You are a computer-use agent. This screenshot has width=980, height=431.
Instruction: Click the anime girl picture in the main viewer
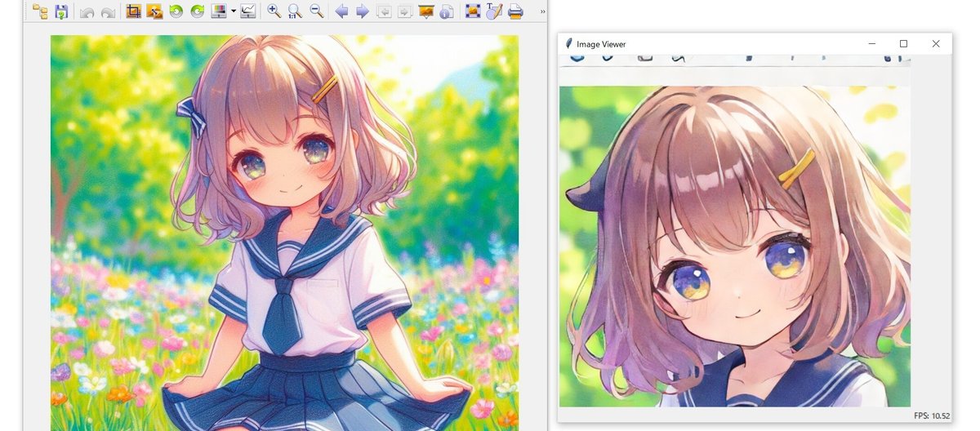click(284, 233)
